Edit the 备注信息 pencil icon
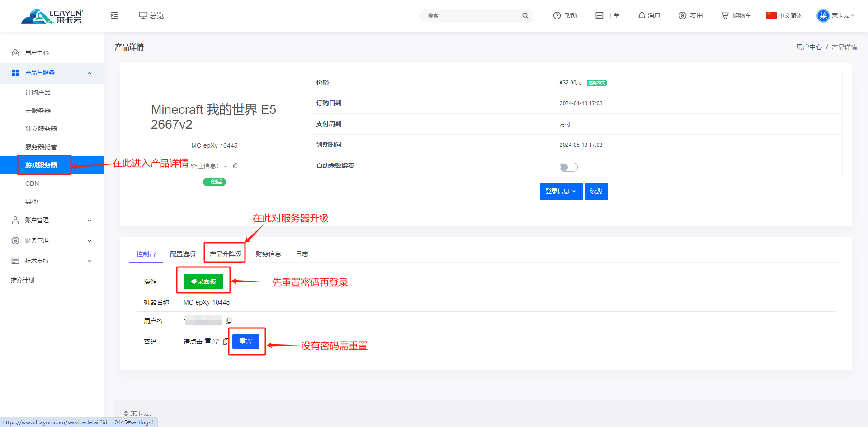Screen dimensions: 868x427 tap(235, 165)
